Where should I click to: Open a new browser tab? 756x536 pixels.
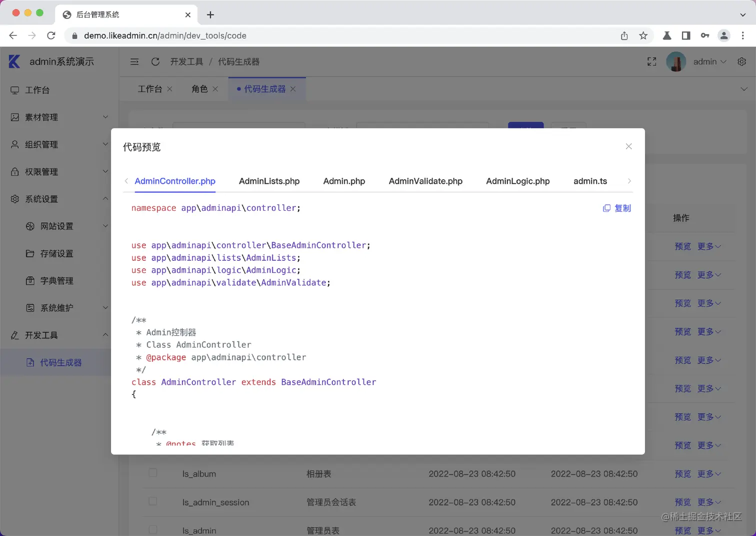coord(210,14)
